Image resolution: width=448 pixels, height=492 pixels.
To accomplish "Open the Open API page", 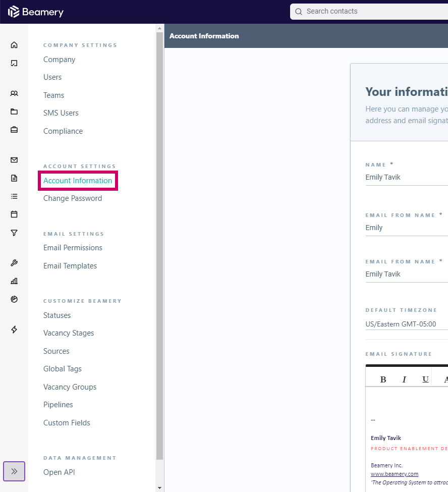I will [x=60, y=472].
